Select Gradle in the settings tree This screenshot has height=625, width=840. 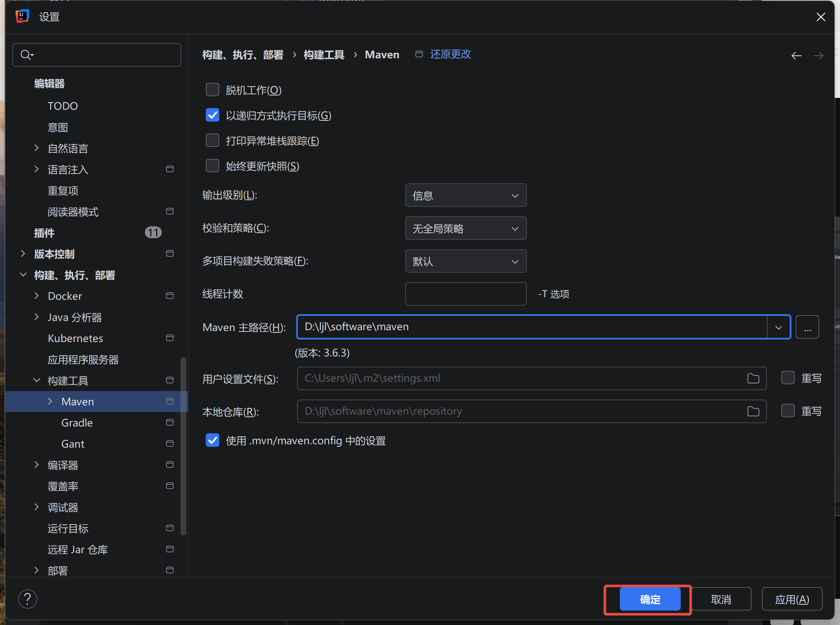click(77, 423)
